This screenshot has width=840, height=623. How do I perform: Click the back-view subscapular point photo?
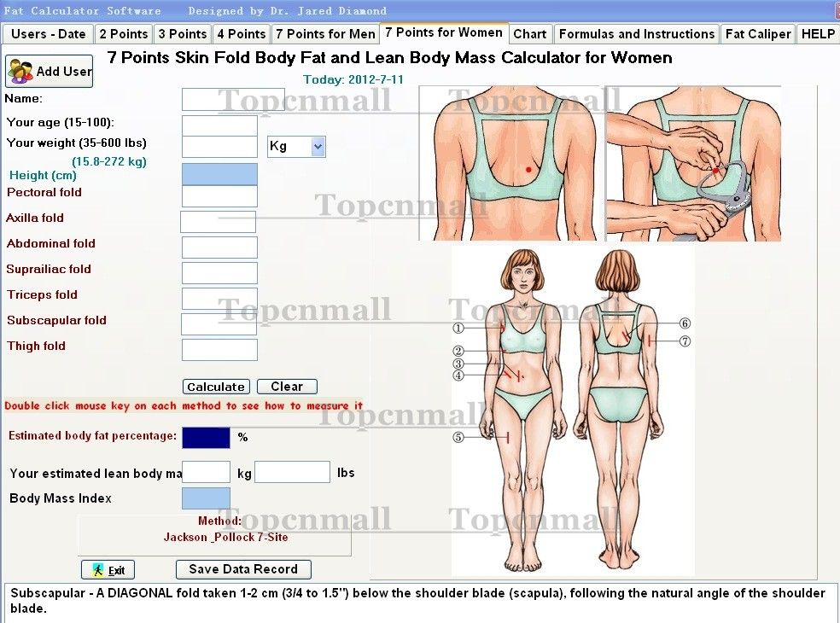pyautogui.click(x=511, y=163)
